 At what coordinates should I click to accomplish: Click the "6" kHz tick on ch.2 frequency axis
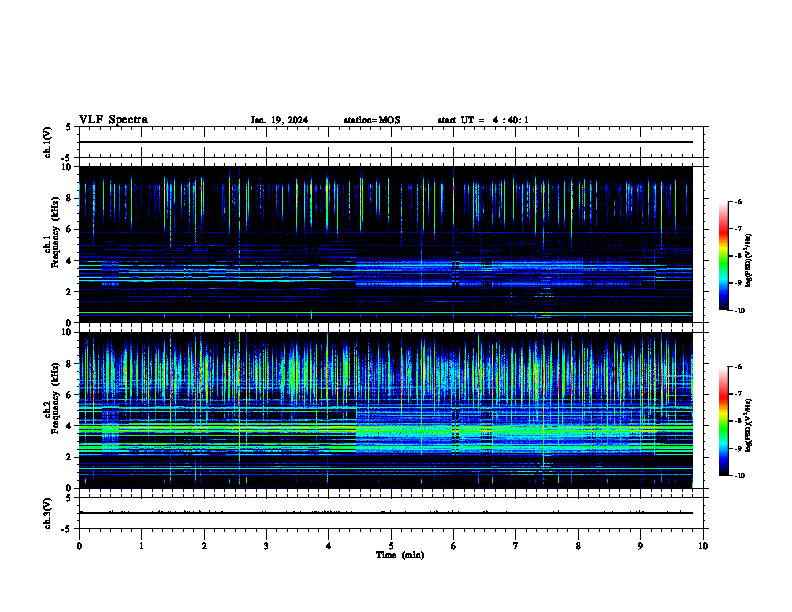69,395
